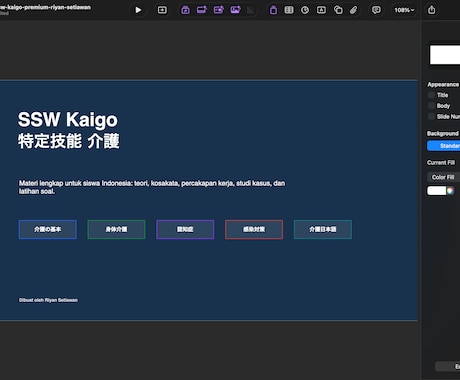Screen dimensions: 460x380
Task: Click the paperclip media icon in toolbar
Action: coord(354,10)
